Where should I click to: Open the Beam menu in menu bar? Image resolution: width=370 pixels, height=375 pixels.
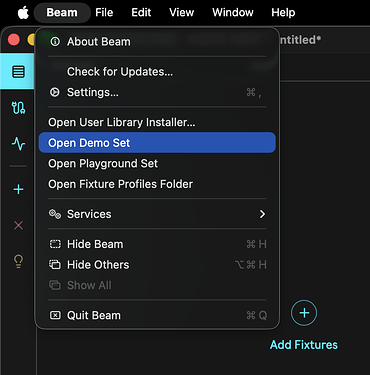pos(62,13)
